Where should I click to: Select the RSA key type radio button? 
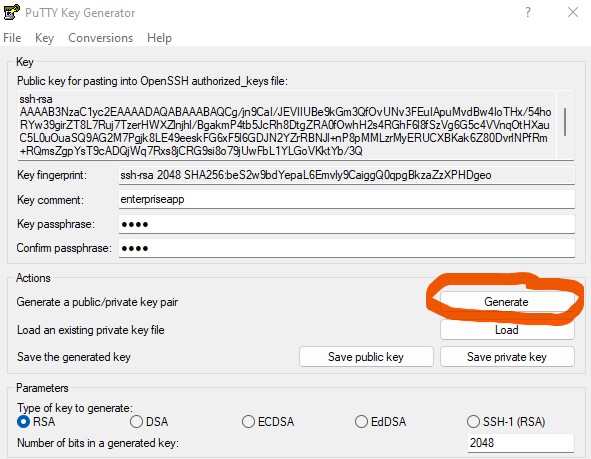click(23, 421)
